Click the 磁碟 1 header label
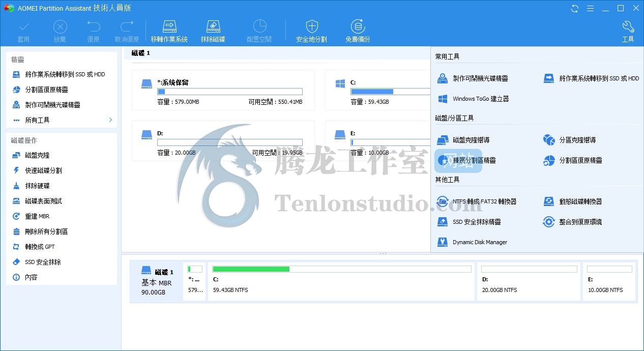Screen dimensions: 644x351 [141, 53]
